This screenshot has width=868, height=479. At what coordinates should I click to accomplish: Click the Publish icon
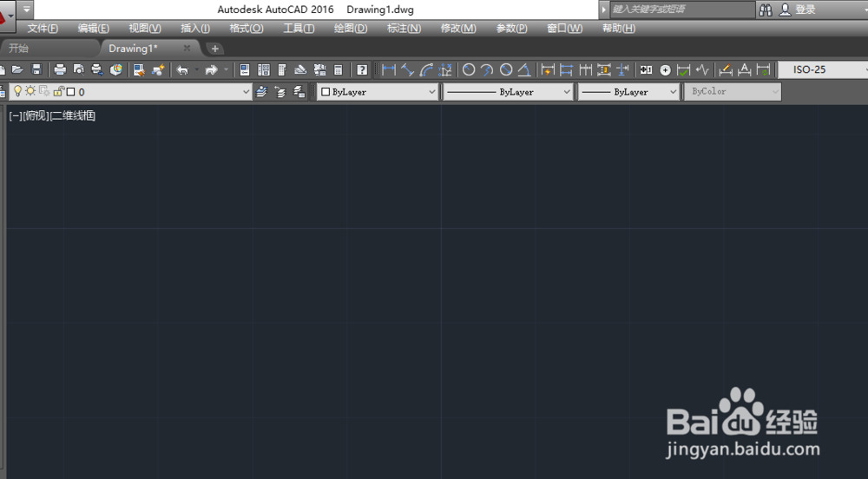(x=97, y=69)
